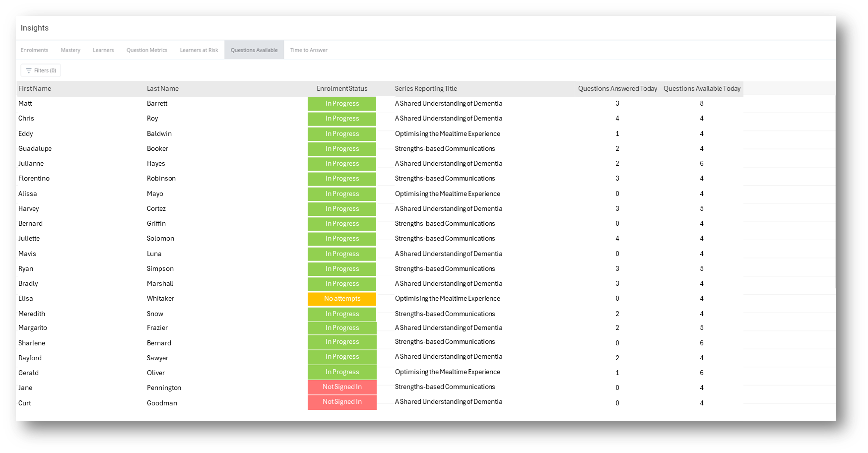
Task: Click the Insights page heading
Action: 35,28
